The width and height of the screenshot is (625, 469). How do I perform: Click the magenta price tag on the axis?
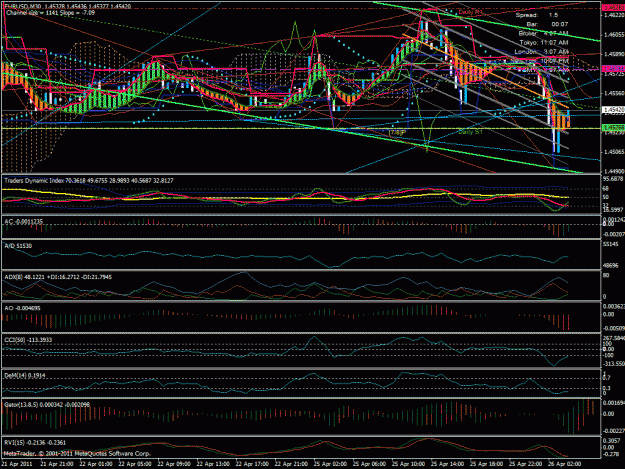tap(613, 69)
